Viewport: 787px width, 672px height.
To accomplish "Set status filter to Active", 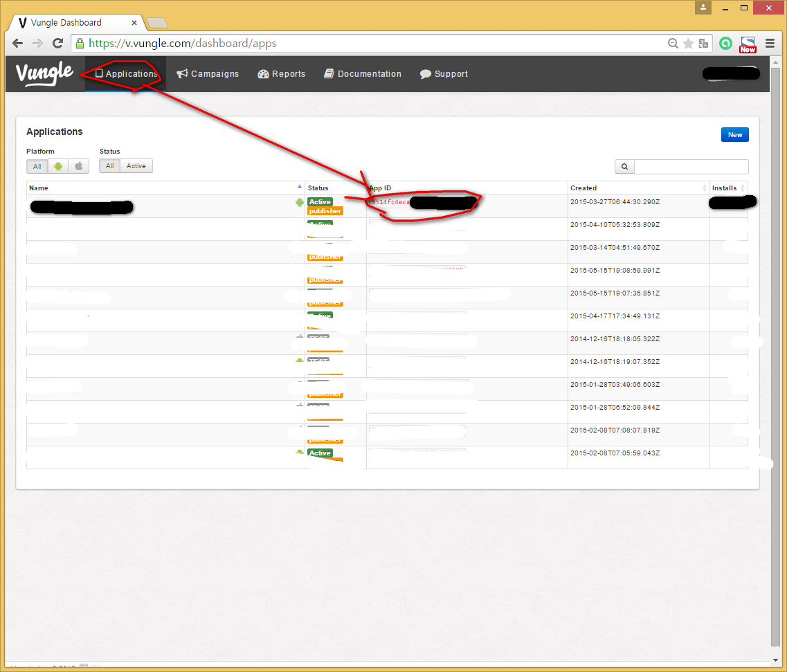I will pyautogui.click(x=136, y=165).
